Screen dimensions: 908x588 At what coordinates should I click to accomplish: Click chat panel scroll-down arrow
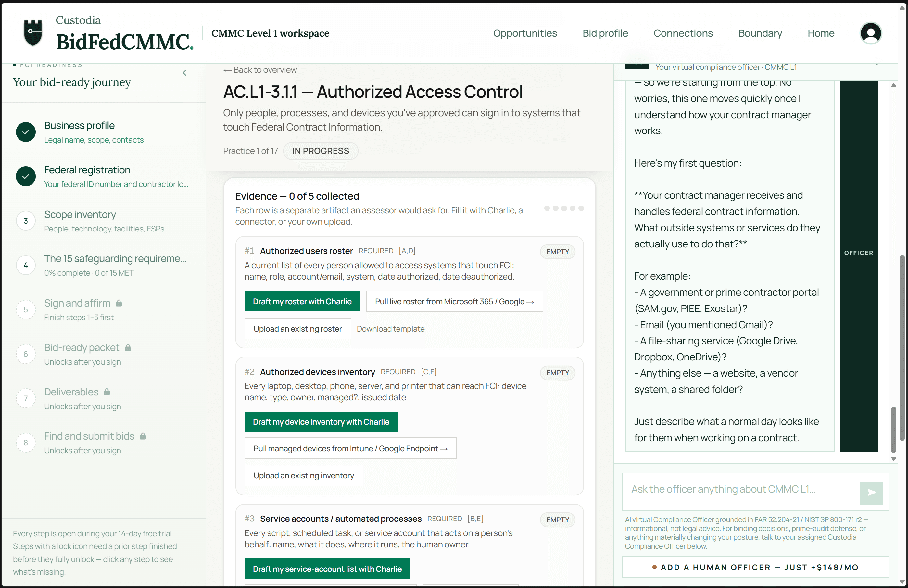(x=893, y=459)
